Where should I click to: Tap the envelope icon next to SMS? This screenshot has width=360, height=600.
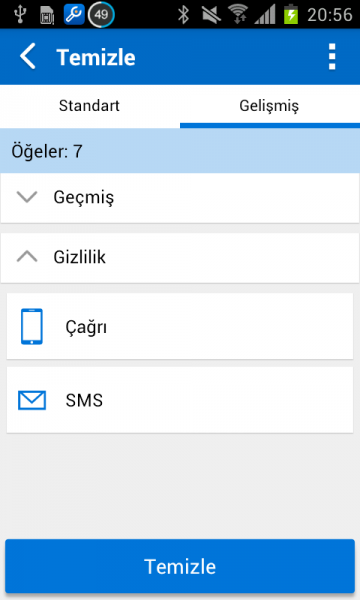click(x=32, y=400)
